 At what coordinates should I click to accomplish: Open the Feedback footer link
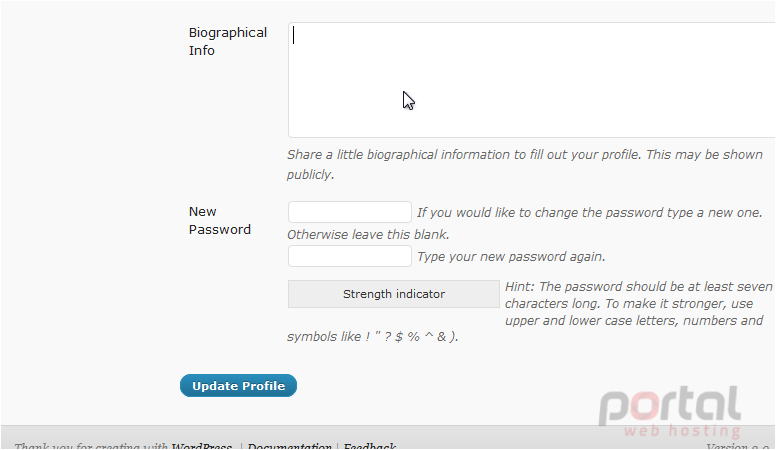pos(370,446)
